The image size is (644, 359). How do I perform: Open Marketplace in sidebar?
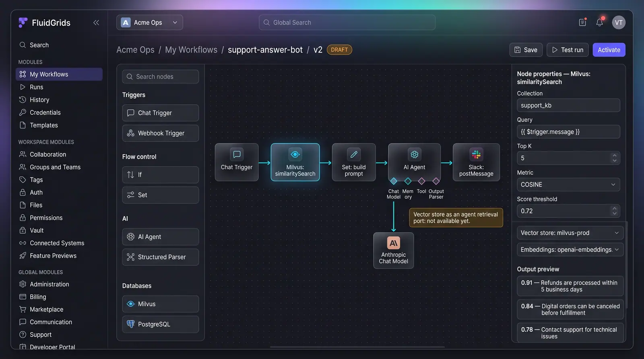[59, 310]
